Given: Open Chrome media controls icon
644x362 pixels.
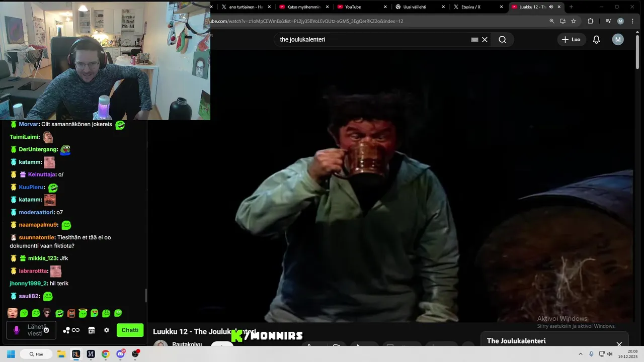Looking at the screenshot, I should click(x=608, y=21).
